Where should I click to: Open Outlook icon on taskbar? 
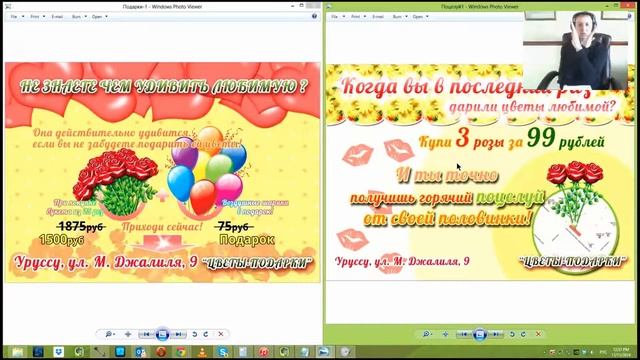[x=140, y=352]
